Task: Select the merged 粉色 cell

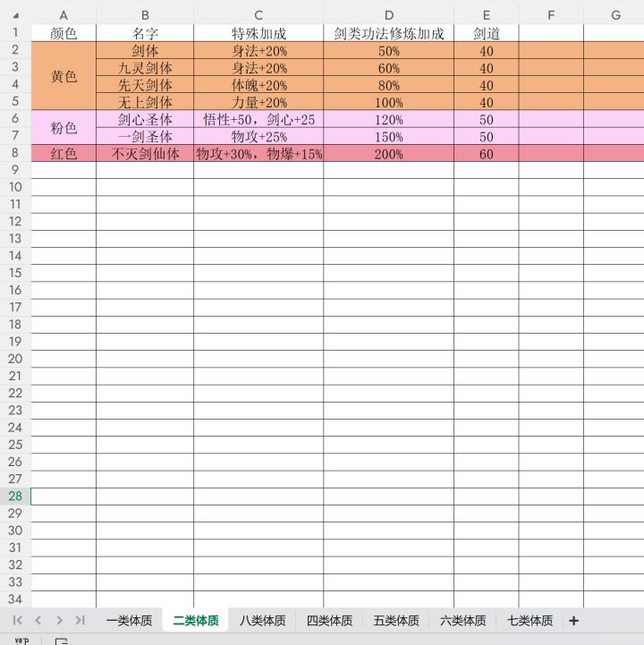Action: [x=64, y=127]
